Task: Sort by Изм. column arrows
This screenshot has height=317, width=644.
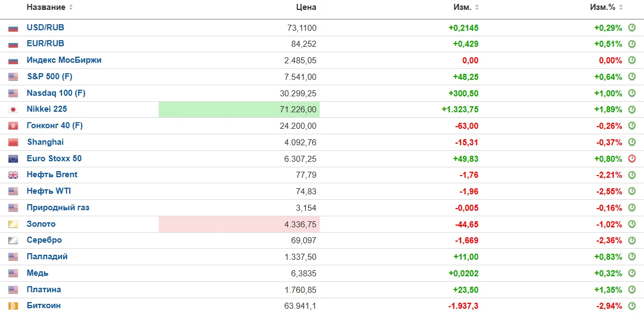Action: coord(477,7)
